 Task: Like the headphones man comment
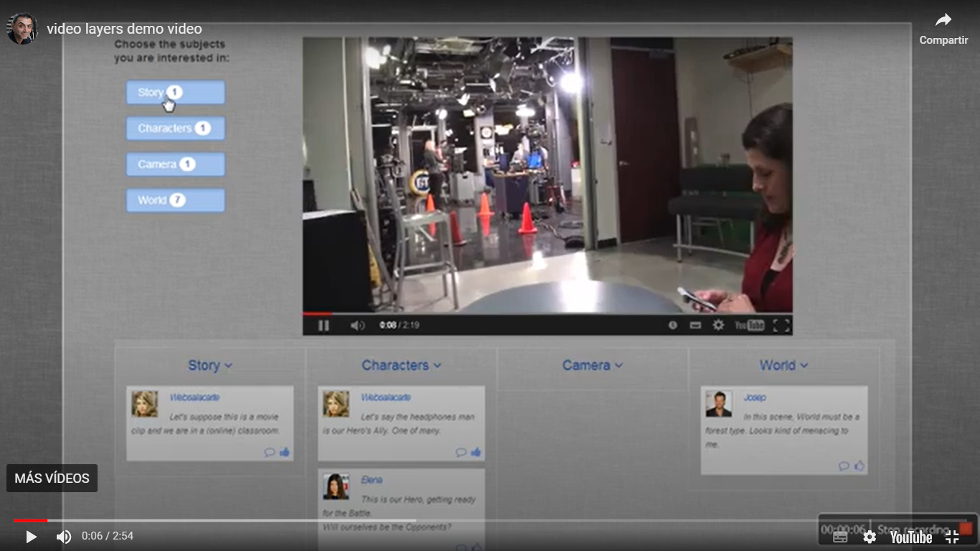[x=476, y=452]
